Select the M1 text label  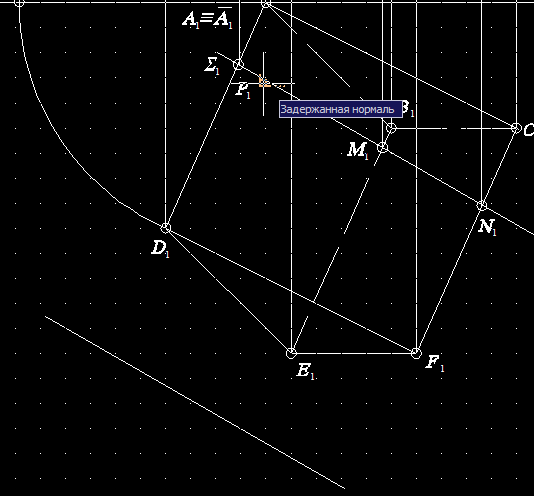tap(358, 151)
